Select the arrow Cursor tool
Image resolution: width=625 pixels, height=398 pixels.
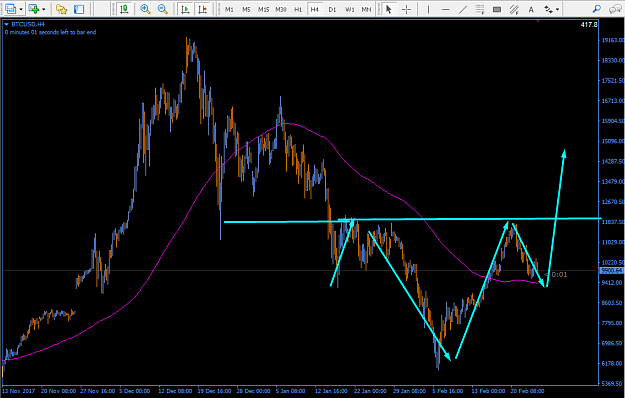pos(389,9)
